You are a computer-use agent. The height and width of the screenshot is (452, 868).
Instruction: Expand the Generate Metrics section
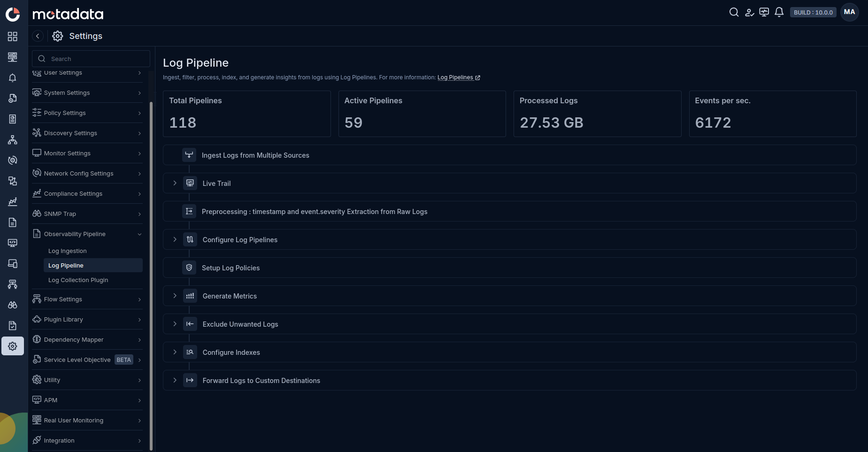point(175,296)
